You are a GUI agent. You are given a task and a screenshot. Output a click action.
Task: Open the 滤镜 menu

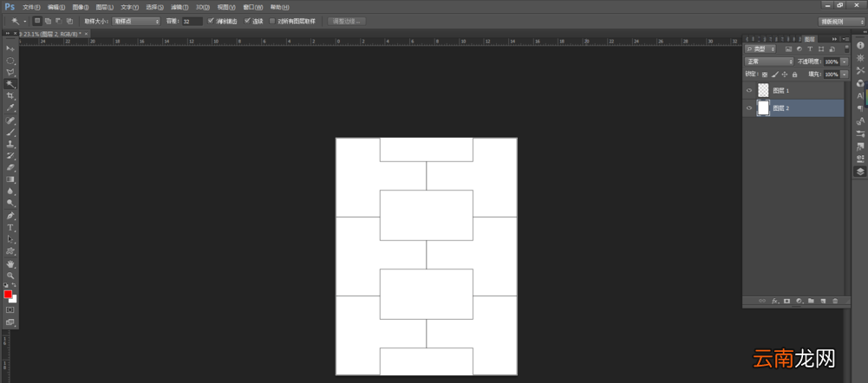click(x=179, y=7)
